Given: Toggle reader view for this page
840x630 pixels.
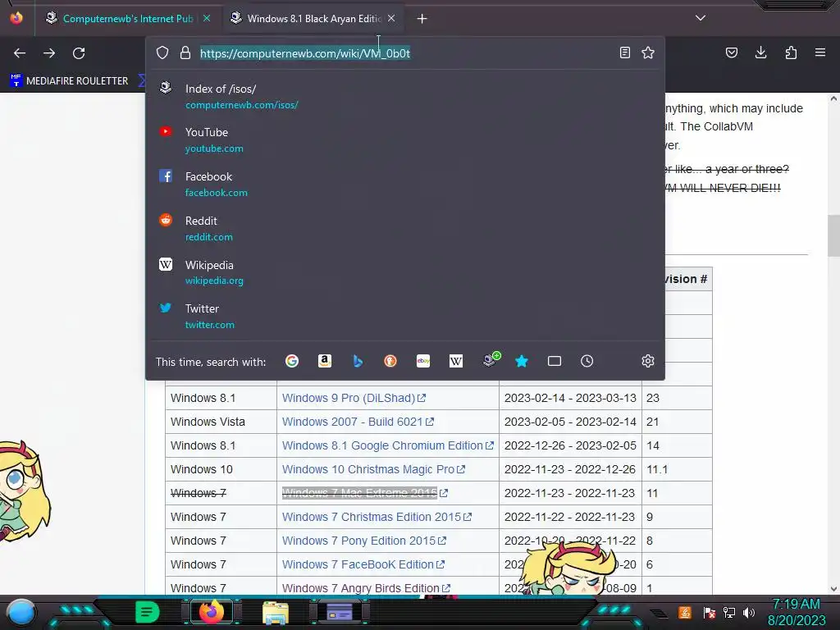Looking at the screenshot, I should click(624, 52).
